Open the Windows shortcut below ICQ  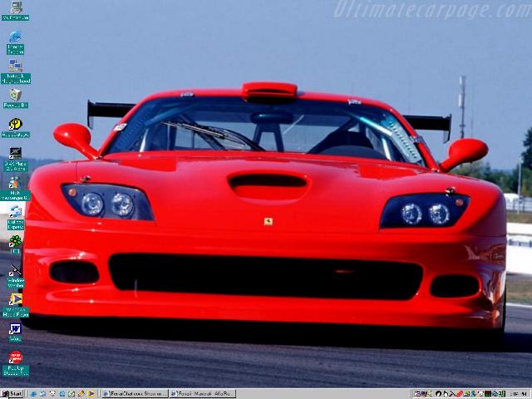[16, 276]
